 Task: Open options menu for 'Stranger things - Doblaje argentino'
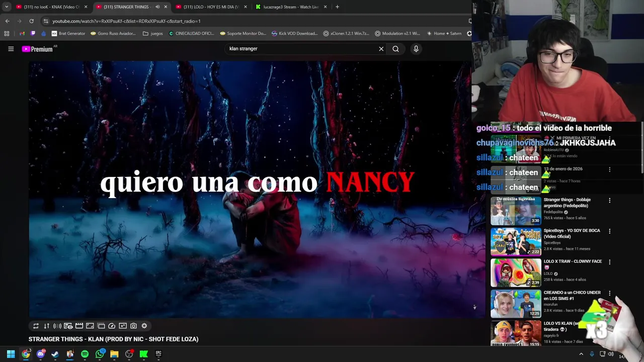click(x=609, y=200)
